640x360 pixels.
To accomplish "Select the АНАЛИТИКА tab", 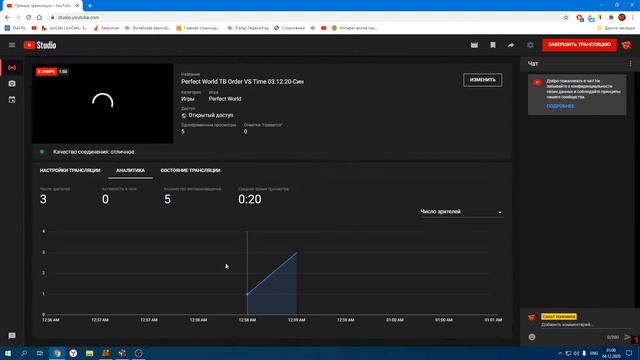I will pos(130,170).
